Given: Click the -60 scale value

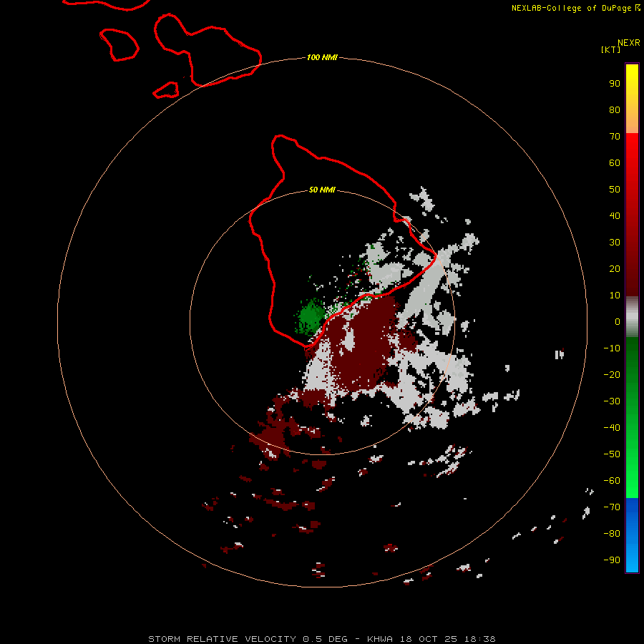Looking at the screenshot, I should click(x=612, y=481).
